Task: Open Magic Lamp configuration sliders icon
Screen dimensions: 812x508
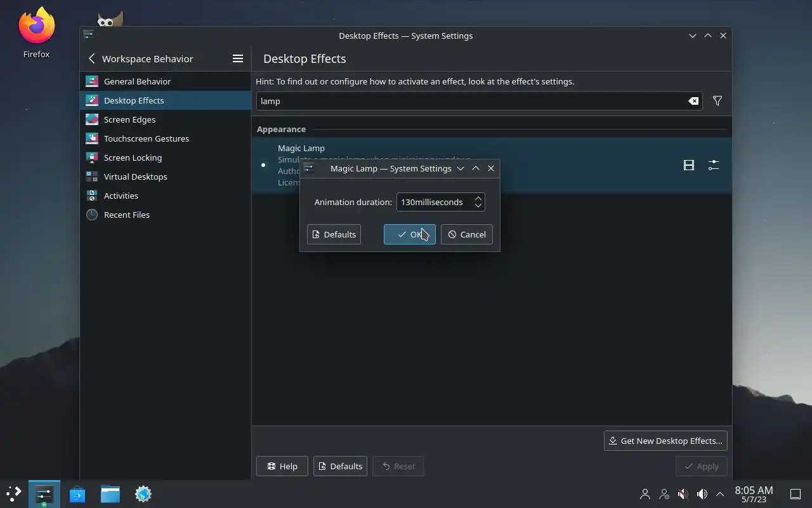Action: 714,165
